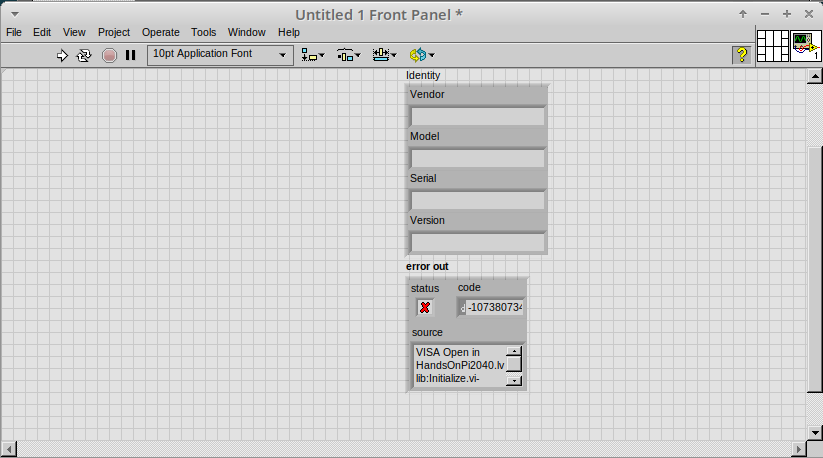Click the Serial string indicator field
Viewport: 823px width, 458px height.
[x=478, y=200]
